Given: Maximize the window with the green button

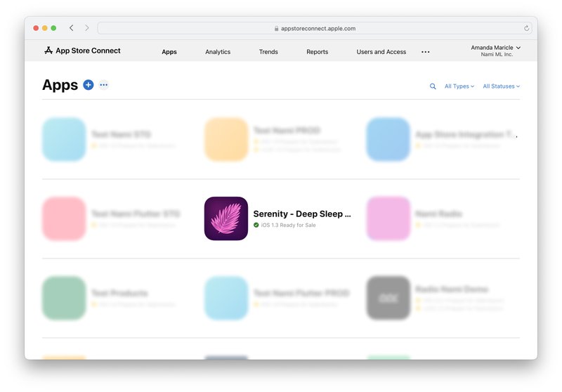Looking at the screenshot, I should [x=53, y=28].
